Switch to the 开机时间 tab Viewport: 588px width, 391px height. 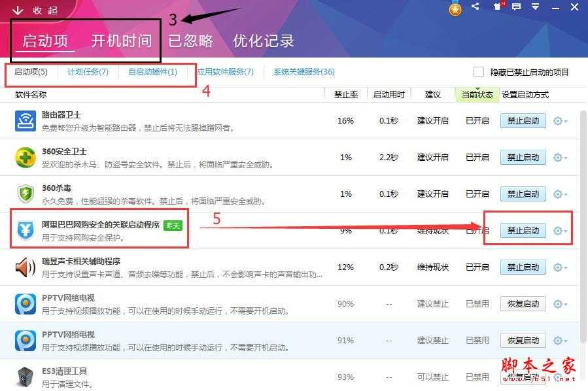(x=122, y=41)
